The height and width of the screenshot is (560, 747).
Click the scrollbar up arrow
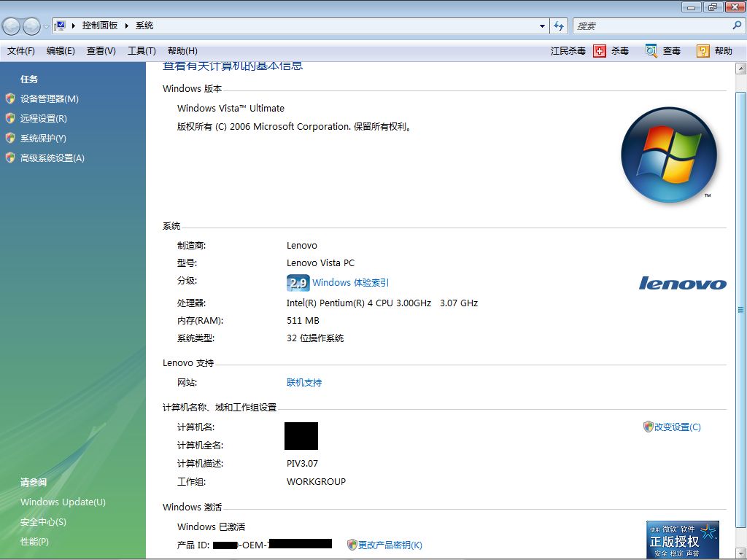(x=741, y=69)
